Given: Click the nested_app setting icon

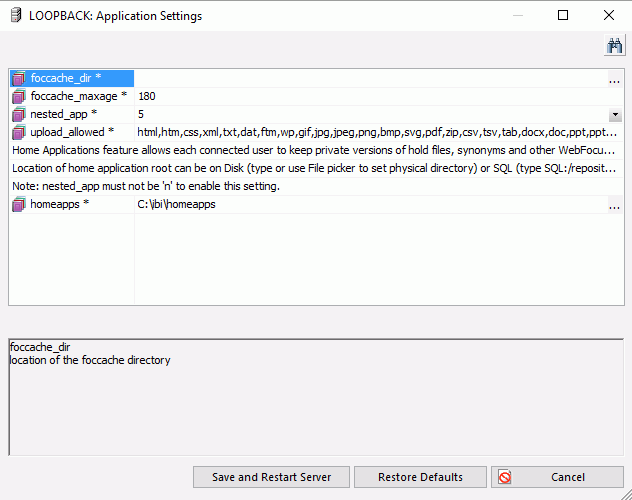Looking at the screenshot, I should pos(19,114).
